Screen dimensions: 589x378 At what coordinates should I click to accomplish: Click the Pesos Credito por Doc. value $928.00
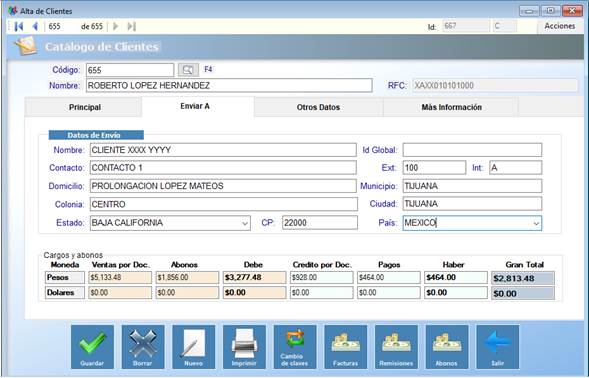pyautogui.click(x=322, y=278)
